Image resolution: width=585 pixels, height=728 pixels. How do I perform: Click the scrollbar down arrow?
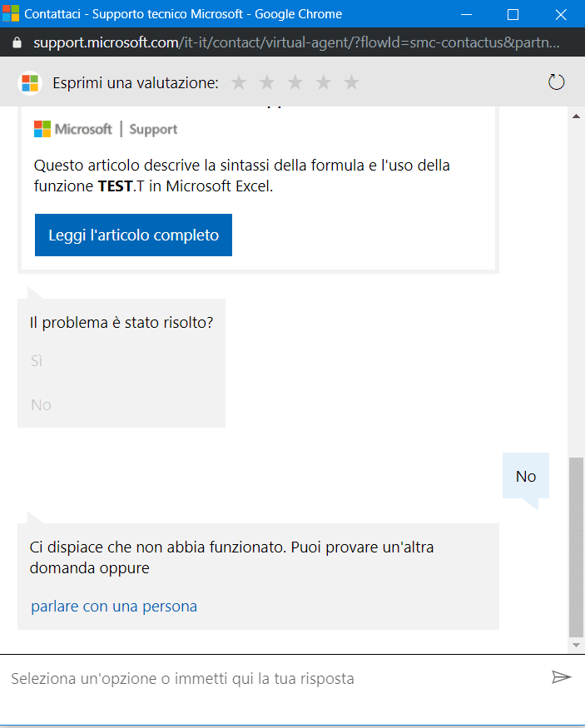(x=576, y=645)
